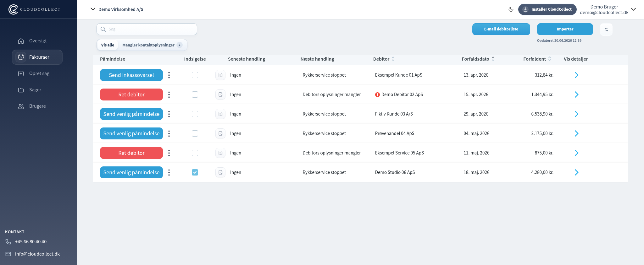The image size is (644, 265).
Task: Click Ret debitor for Eksempel Service 05 ApS
Action: click(131, 153)
